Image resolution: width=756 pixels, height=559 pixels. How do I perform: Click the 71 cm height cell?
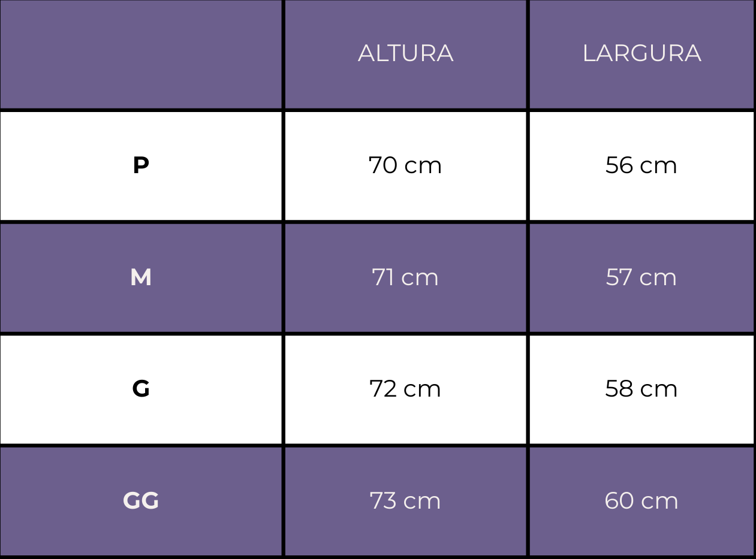pyautogui.click(x=405, y=277)
